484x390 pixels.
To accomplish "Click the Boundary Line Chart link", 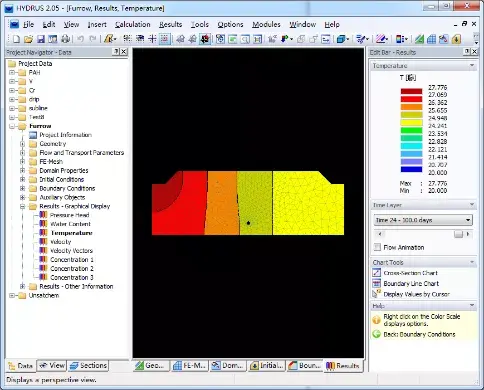I will click(411, 284).
